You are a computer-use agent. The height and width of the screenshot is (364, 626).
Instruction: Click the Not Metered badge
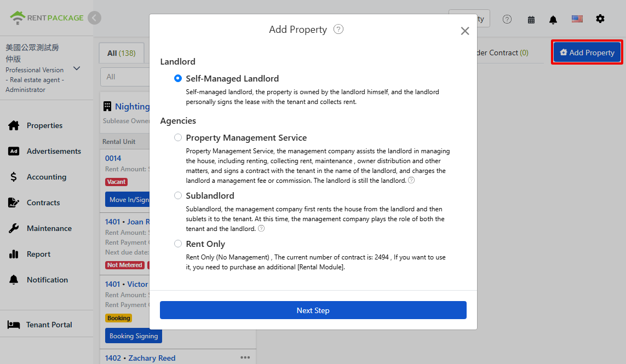tap(124, 265)
